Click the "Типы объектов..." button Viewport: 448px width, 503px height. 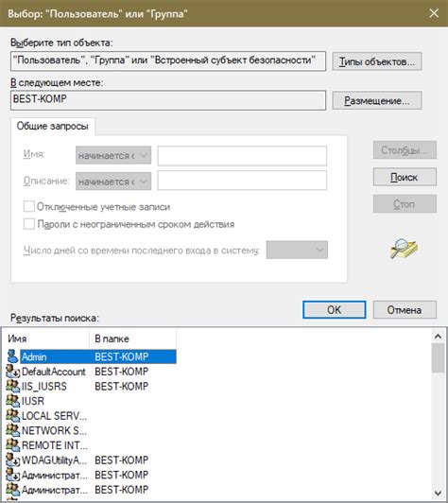pos(377,61)
